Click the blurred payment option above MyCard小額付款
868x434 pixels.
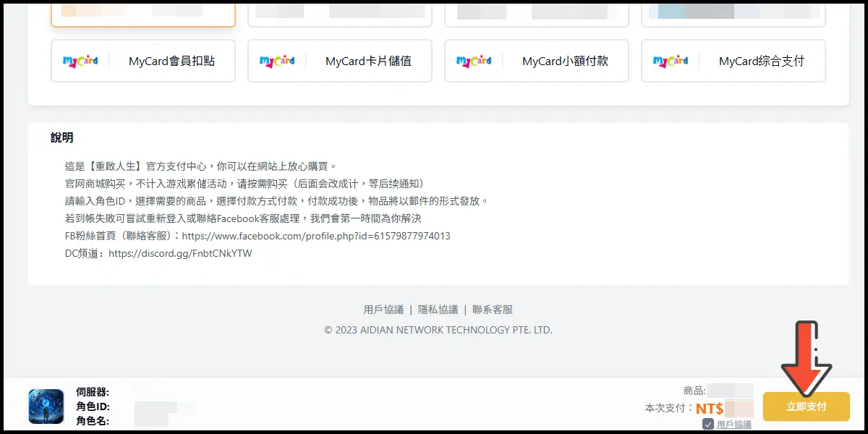(537, 12)
